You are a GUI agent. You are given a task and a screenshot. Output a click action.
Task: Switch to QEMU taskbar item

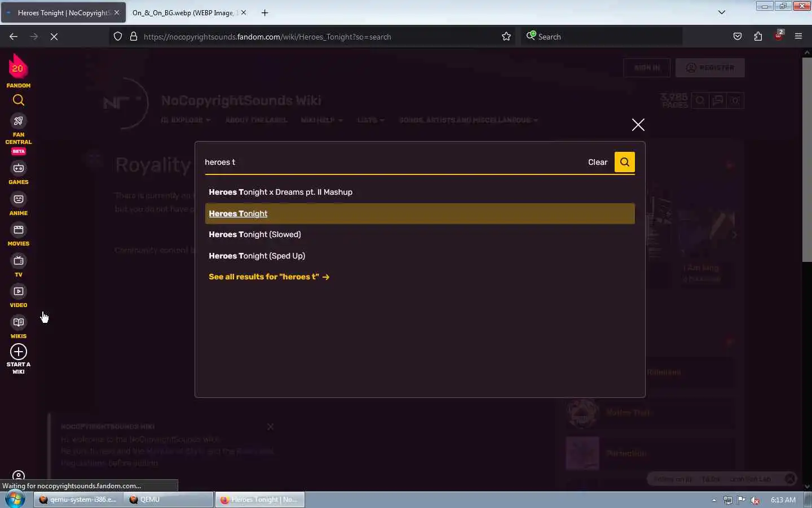169,500
